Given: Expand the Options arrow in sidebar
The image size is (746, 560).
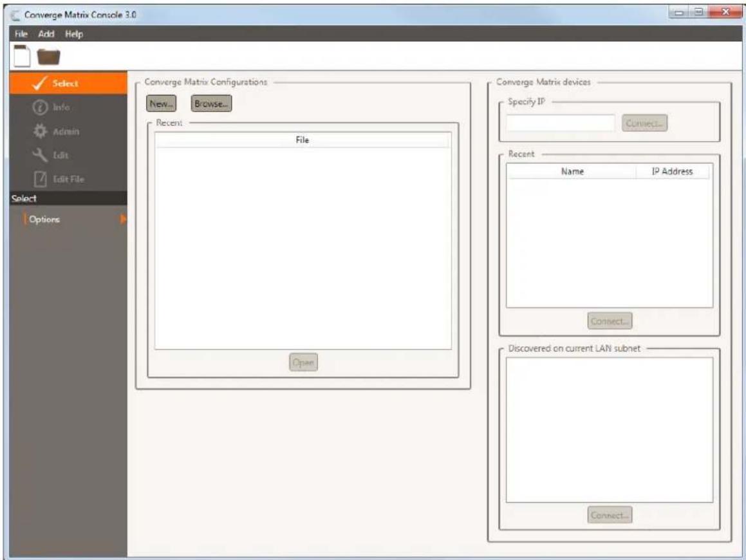Looking at the screenshot, I should (123, 219).
